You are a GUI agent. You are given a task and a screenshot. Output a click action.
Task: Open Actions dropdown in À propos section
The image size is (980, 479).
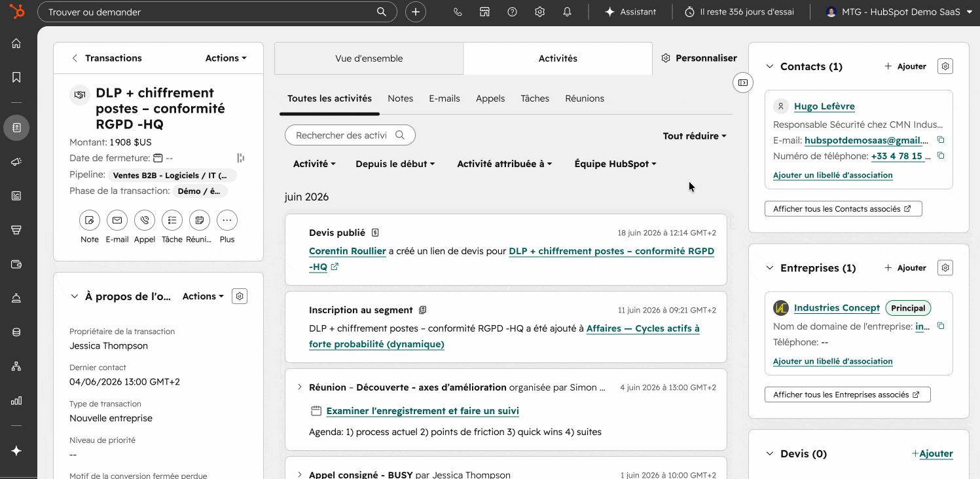203,296
